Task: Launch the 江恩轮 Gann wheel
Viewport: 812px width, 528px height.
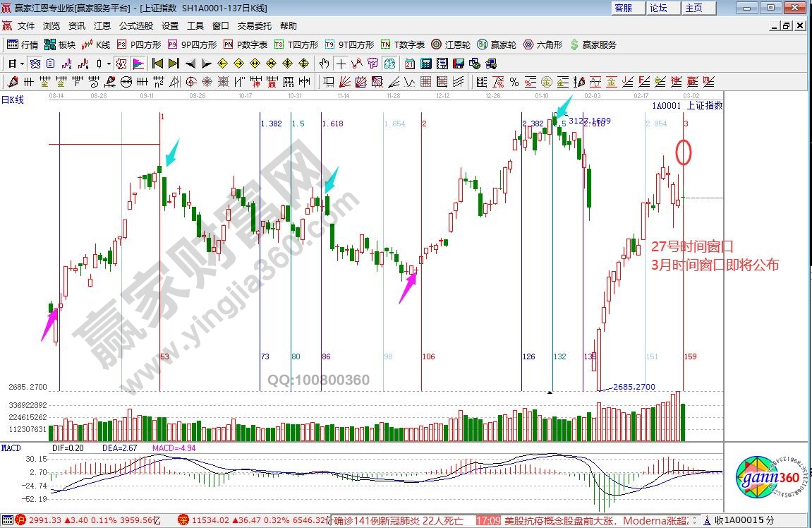Action: pyautogui.click(x=451, y=44)
